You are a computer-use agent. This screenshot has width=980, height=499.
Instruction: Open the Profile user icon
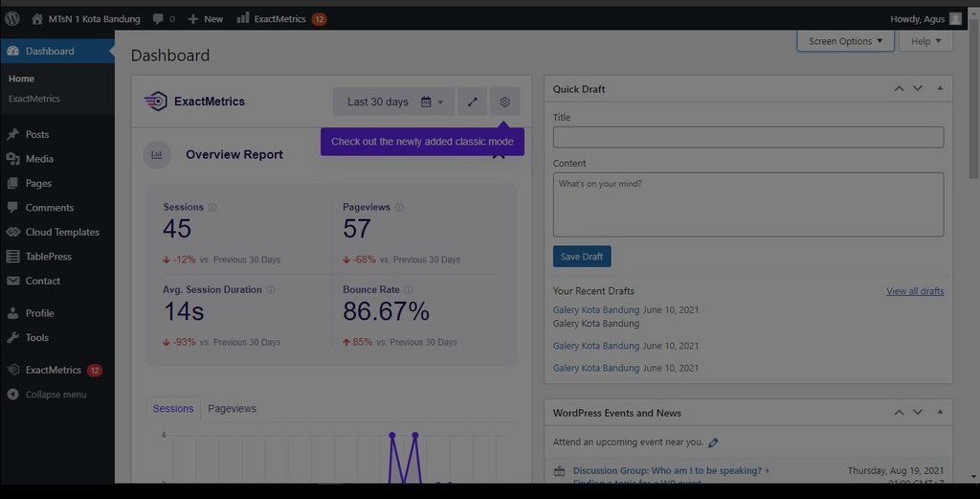[12, 313]
